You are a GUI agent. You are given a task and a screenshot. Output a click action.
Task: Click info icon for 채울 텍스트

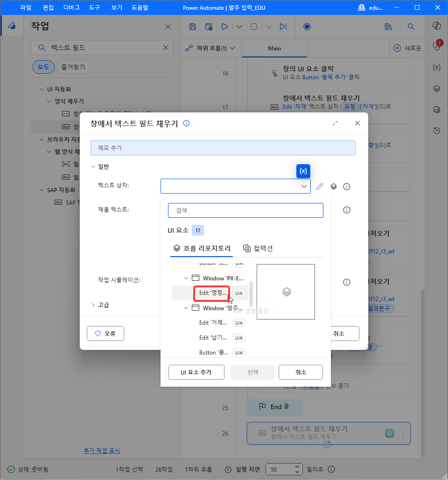(x=347, y=210)
